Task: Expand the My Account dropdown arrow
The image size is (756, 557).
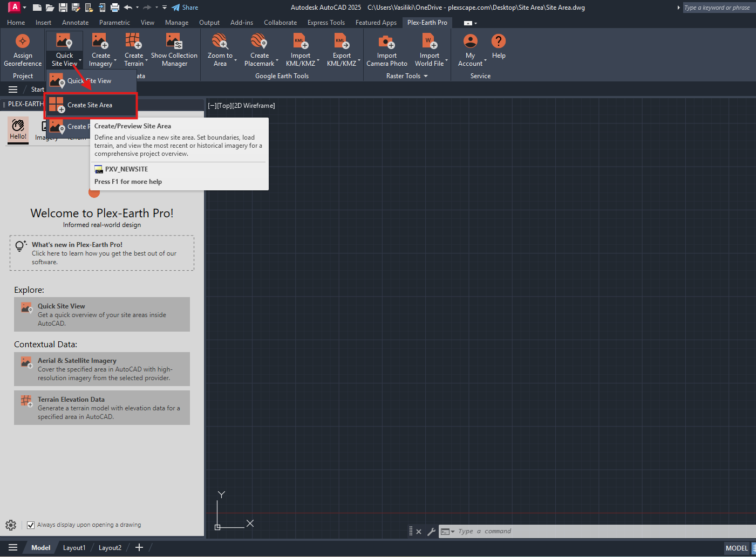Action: click(485, 60)
